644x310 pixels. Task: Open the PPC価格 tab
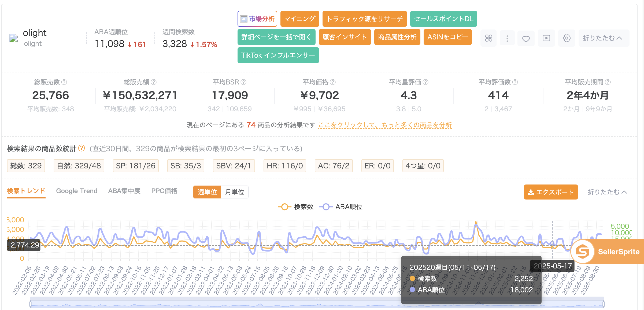(164, 191)
